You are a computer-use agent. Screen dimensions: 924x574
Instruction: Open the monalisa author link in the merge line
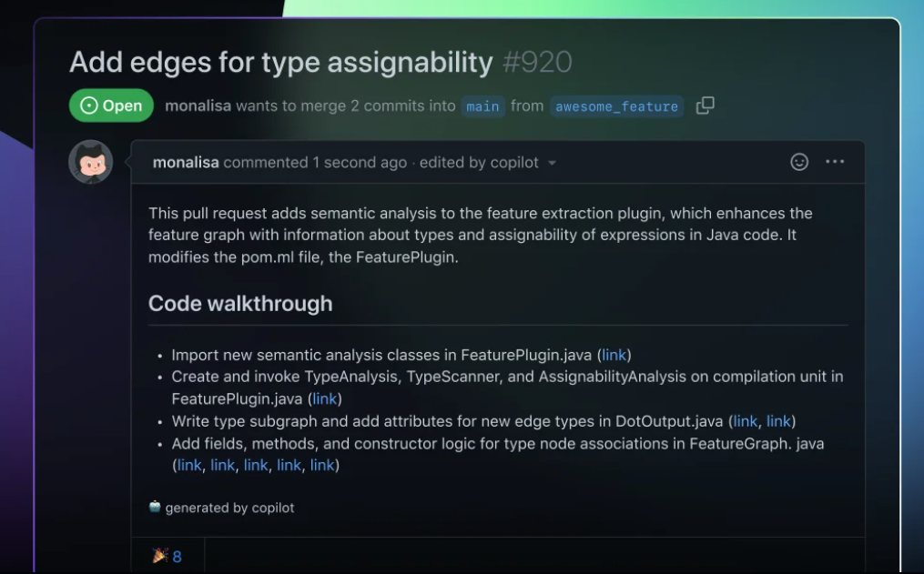click(198, 106)
